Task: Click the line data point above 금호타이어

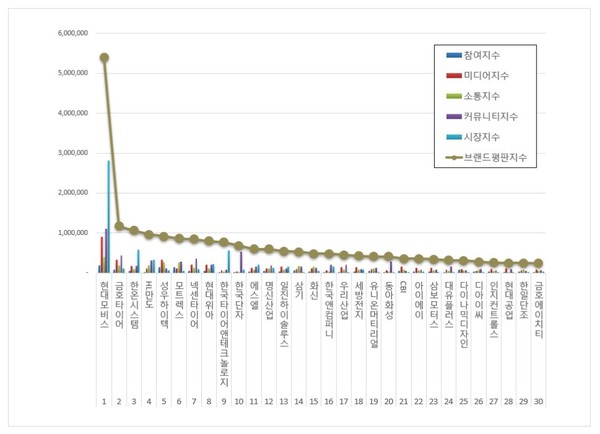Action: click(119, 226)
